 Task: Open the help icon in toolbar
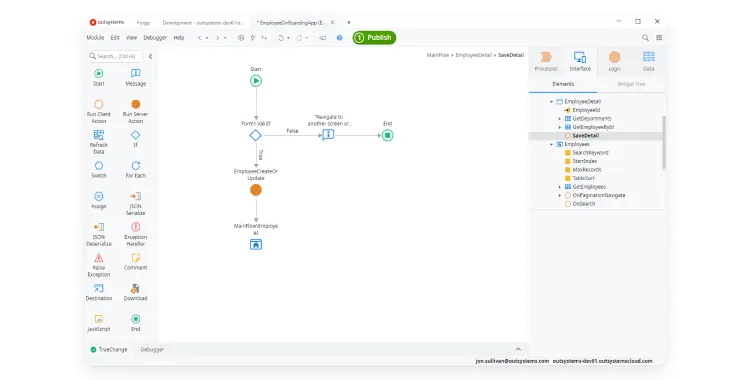[339, 37]
